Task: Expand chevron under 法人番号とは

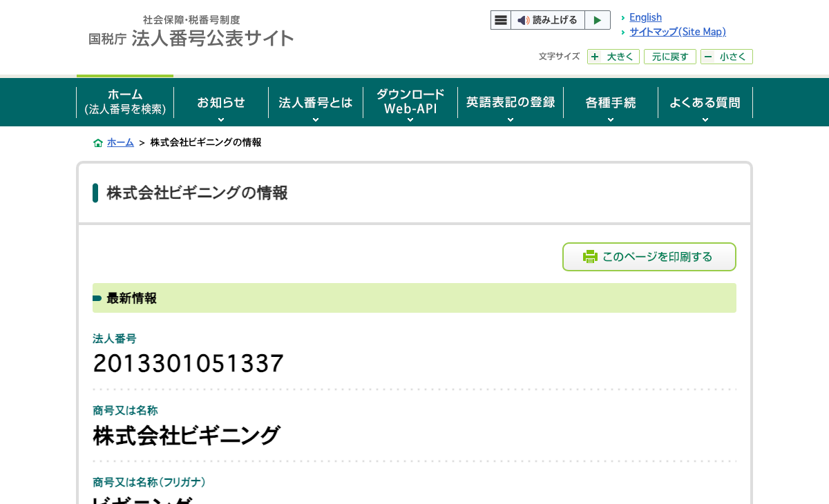Action: [316, 119]
